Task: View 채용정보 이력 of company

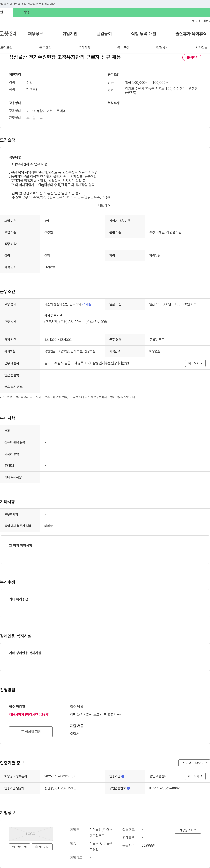Action: [188, 830]
